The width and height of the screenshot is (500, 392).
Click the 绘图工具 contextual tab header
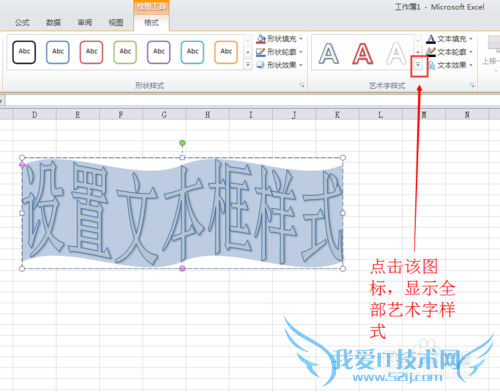point(151,7)
